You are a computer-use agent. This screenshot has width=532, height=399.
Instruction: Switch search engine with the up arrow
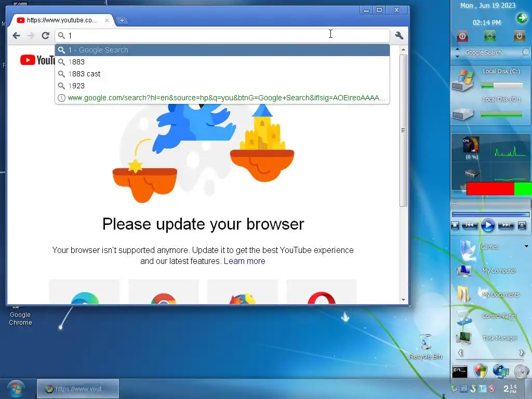coord(457,49)
